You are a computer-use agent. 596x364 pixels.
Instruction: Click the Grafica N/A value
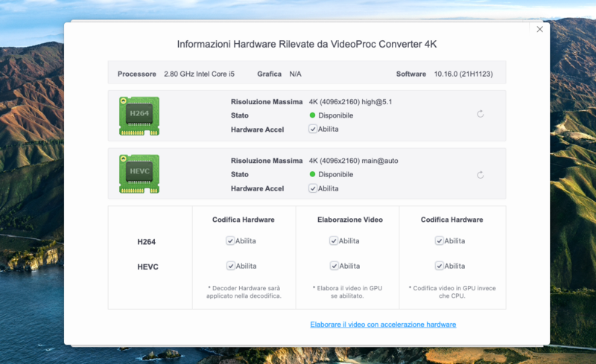(295, 74)
